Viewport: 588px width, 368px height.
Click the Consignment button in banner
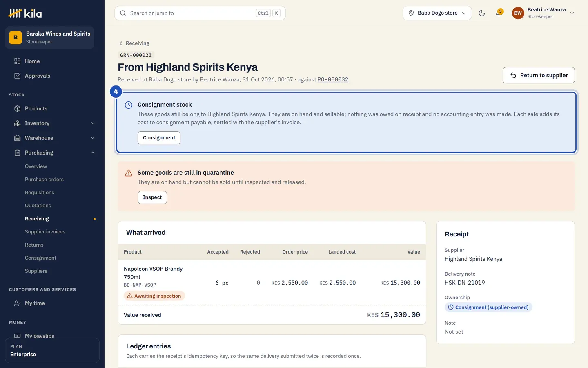(x=159, y=138)
